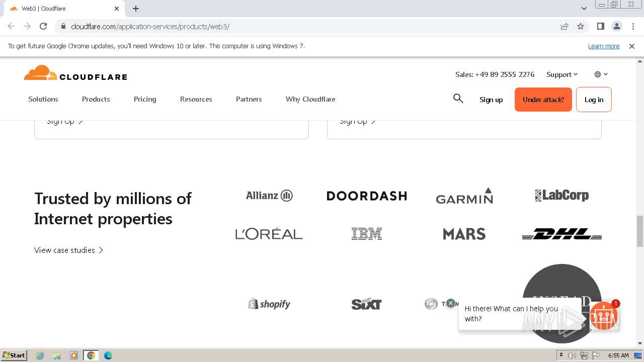
Task: Close the Chrome update notification bar
Action: 632,46
